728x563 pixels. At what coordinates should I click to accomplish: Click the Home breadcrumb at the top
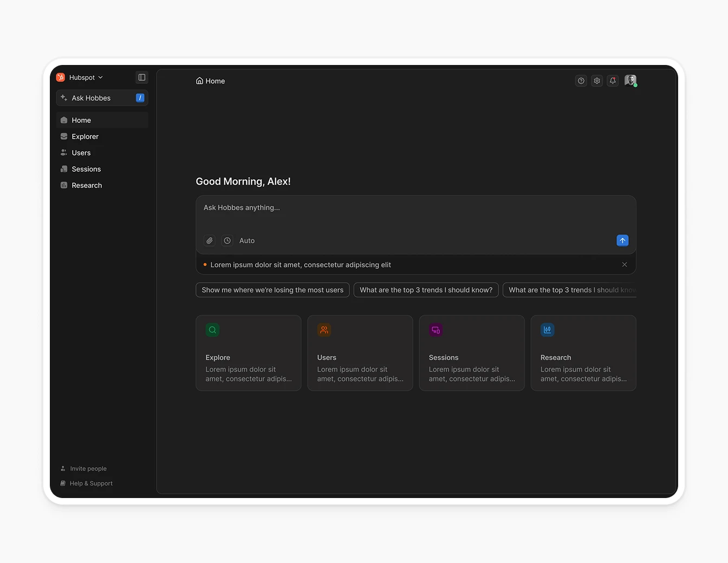click(211, 81)
